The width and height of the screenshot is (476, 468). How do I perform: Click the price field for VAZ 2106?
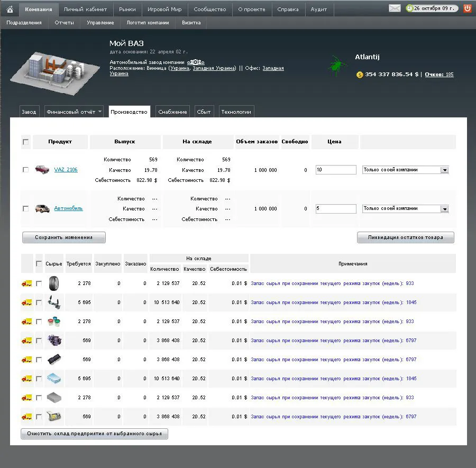[336, 170]
